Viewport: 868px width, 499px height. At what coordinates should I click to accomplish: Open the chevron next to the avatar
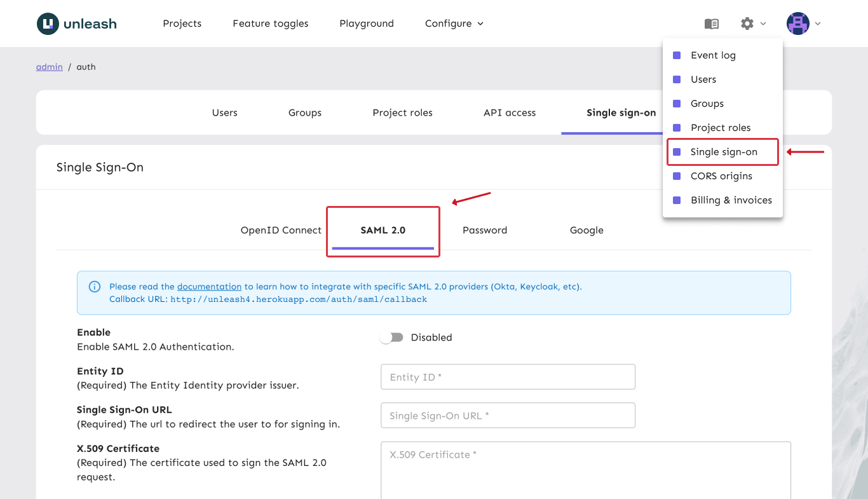click(x=818, y=24)
